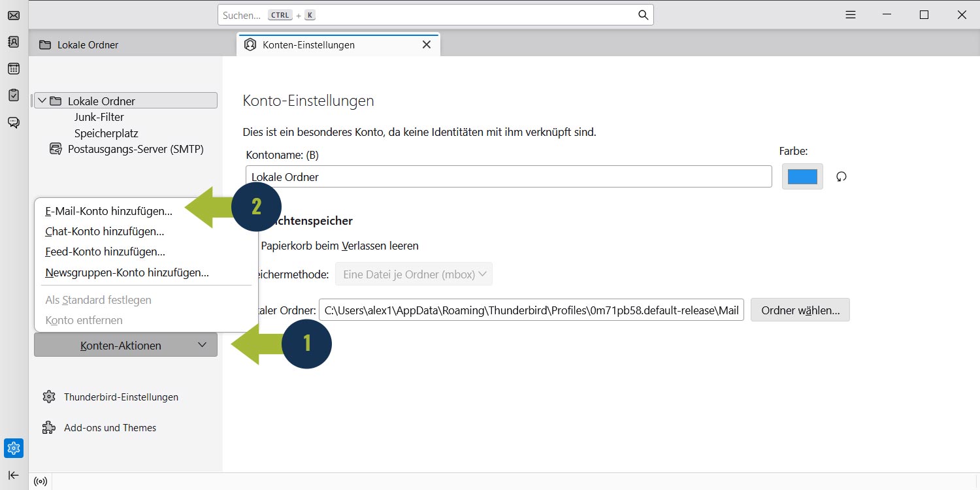The height and width of the screenshot is (490, 980).
Task: Switch to the Konten-Einstellungen tab
Action: [x=339, y=44]
